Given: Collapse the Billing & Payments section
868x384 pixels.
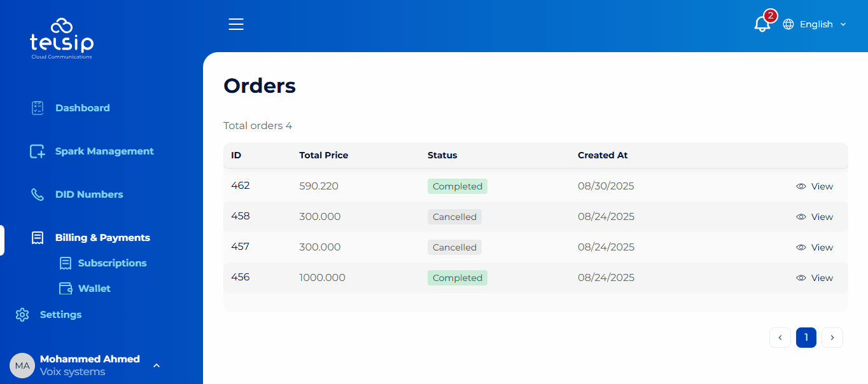Looking at the screenshot, I should [x=102, y=238].
